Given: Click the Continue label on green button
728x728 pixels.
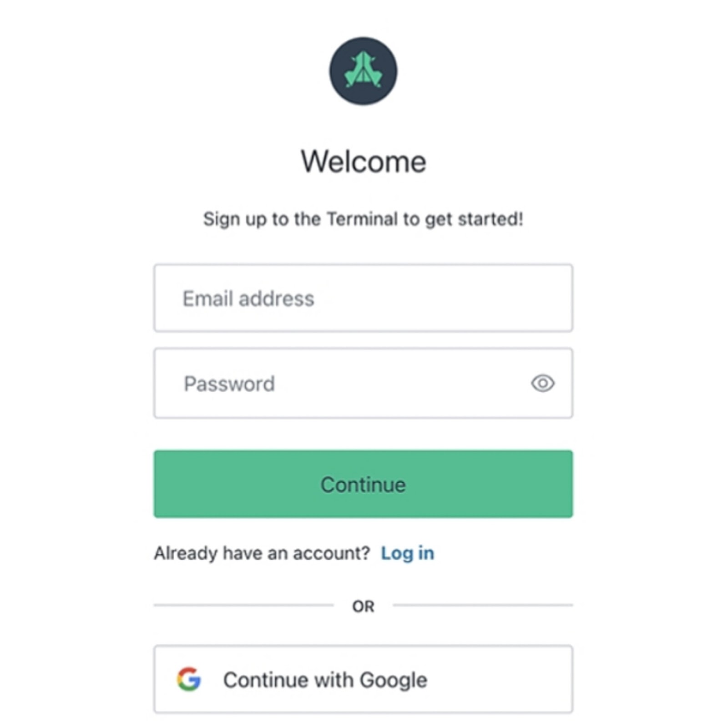Looking at the screenshot, I should (363, 485).
